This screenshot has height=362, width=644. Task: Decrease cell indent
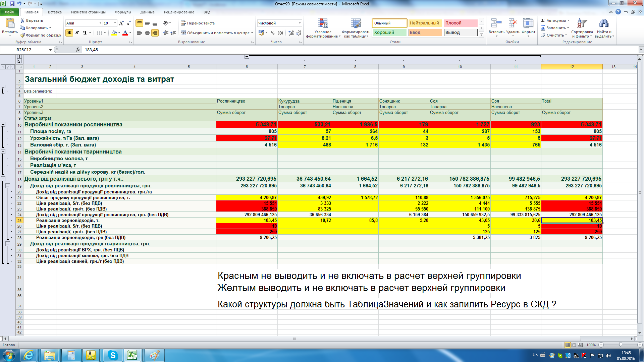coord(166,33)
